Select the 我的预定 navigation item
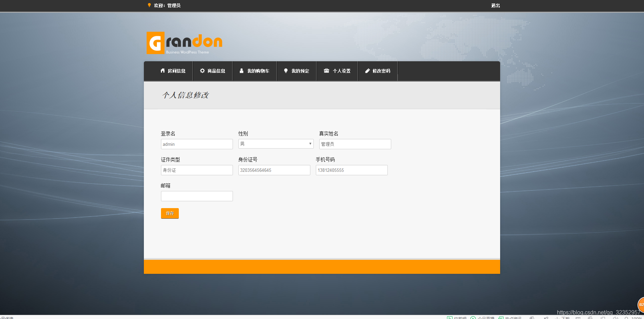644x319 pixels. (x=297, y=71)
